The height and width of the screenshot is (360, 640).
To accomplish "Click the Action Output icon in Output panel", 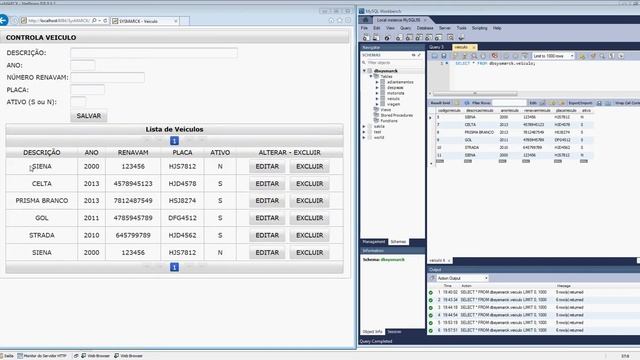I will [x=432, y=278].
